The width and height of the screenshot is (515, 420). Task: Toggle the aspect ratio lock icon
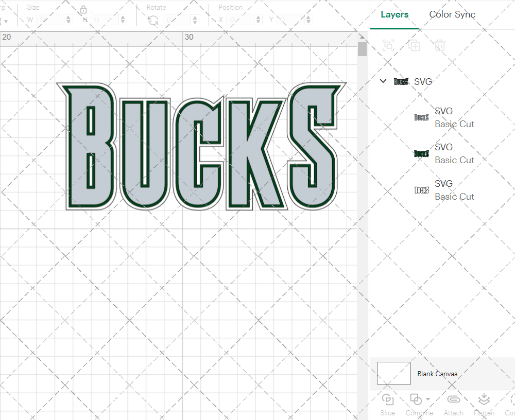click(83, 10)
